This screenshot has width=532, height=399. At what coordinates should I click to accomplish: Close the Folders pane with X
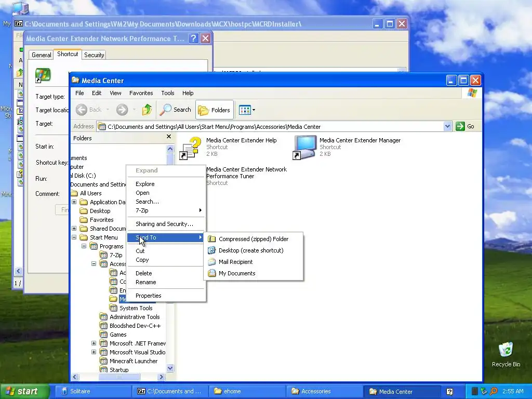tap(169, 137)
